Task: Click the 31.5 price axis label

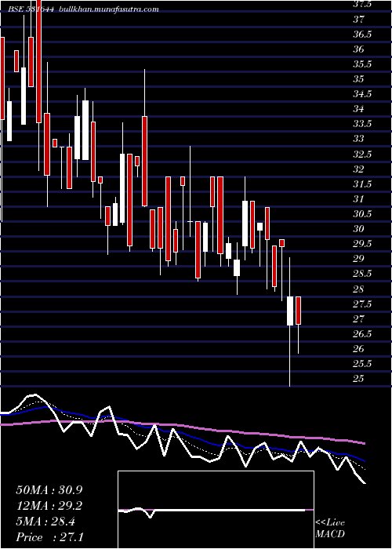Action: coord(362,184)
